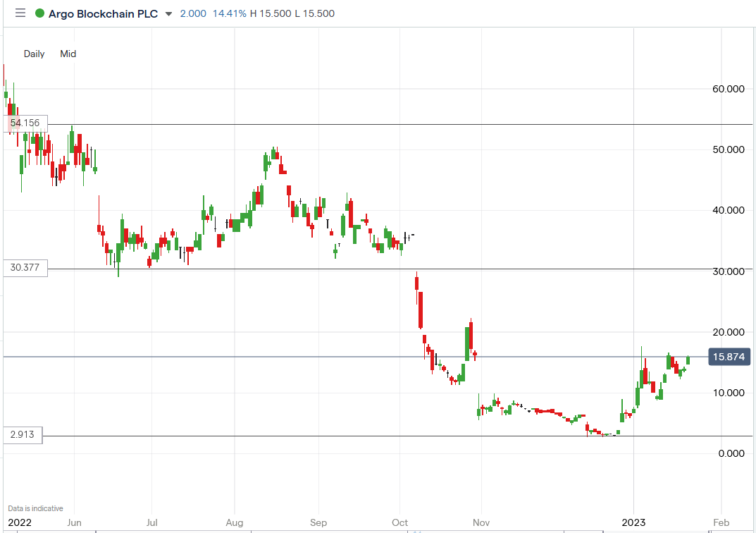Click the Aug label on time axis

click(x=235, y=523)
